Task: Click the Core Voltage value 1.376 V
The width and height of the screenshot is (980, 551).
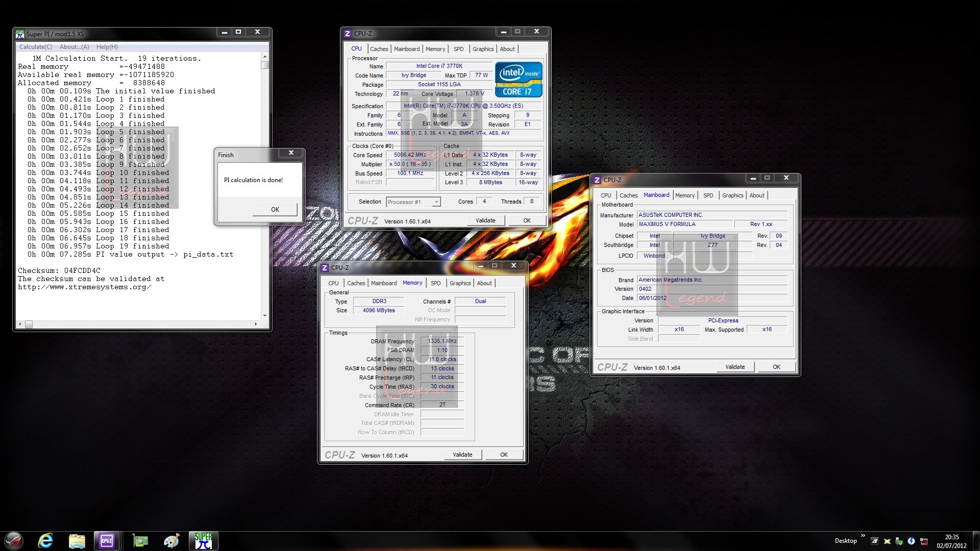Action: (474, 94)
